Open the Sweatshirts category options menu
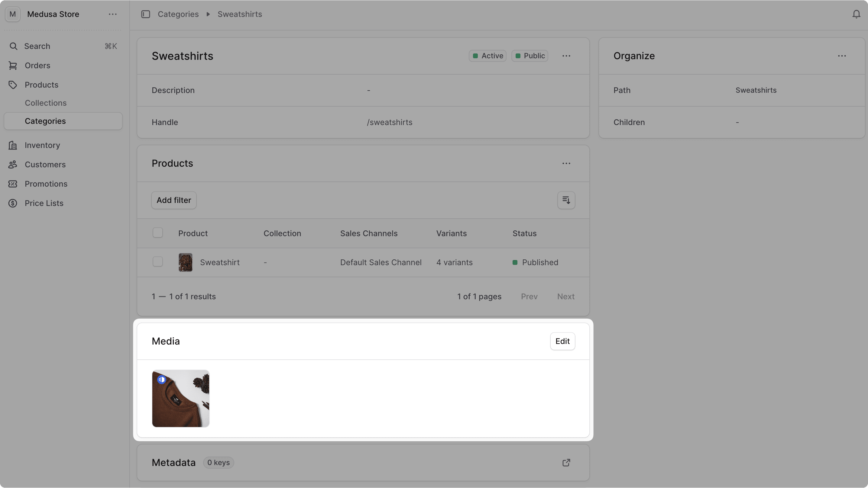 coord(566,56)
